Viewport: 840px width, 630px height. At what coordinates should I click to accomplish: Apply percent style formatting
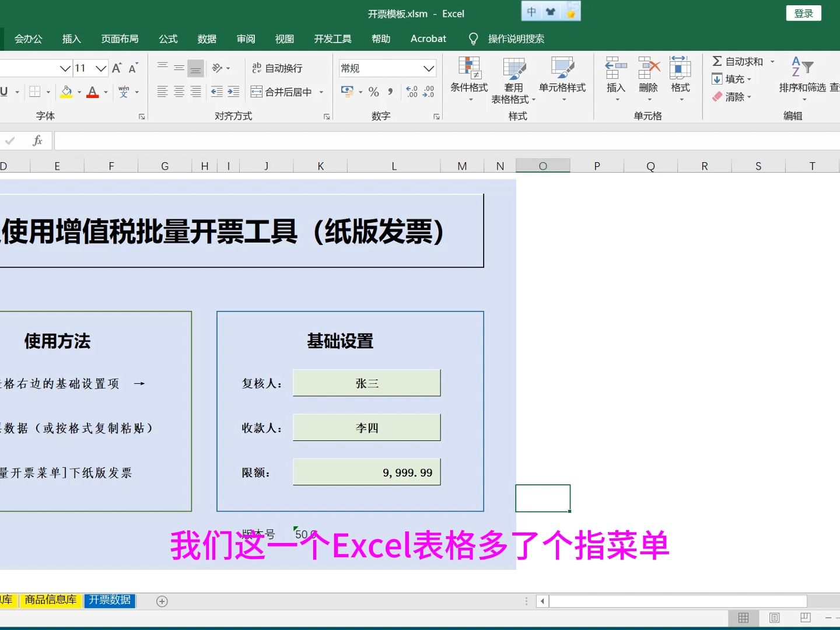click(x=373, y=92)
